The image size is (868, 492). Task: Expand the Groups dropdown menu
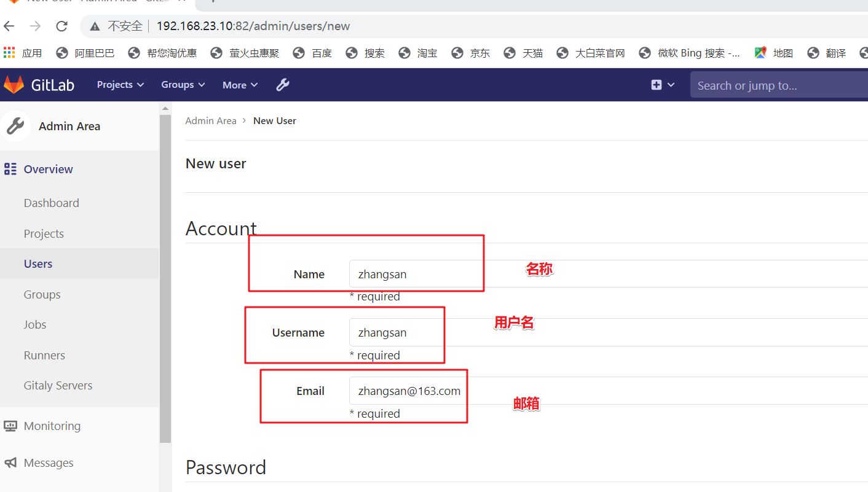tap(183, 85)
